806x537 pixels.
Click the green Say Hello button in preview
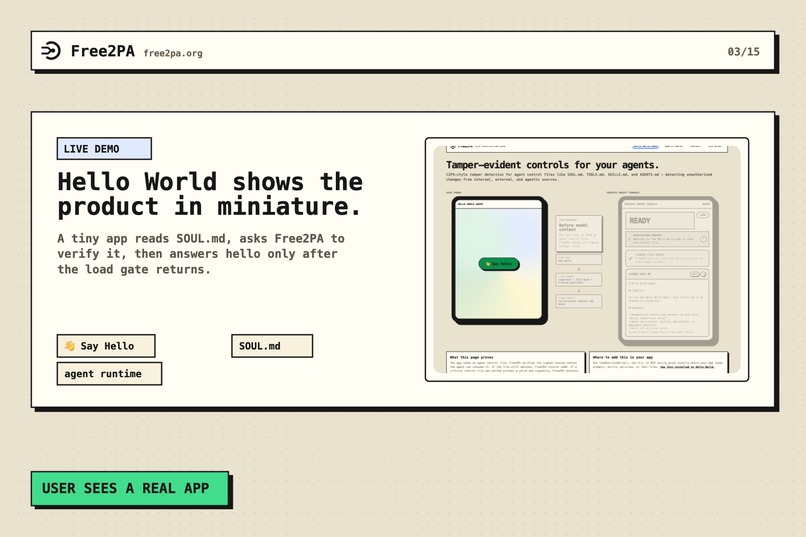tap(499, 264)
